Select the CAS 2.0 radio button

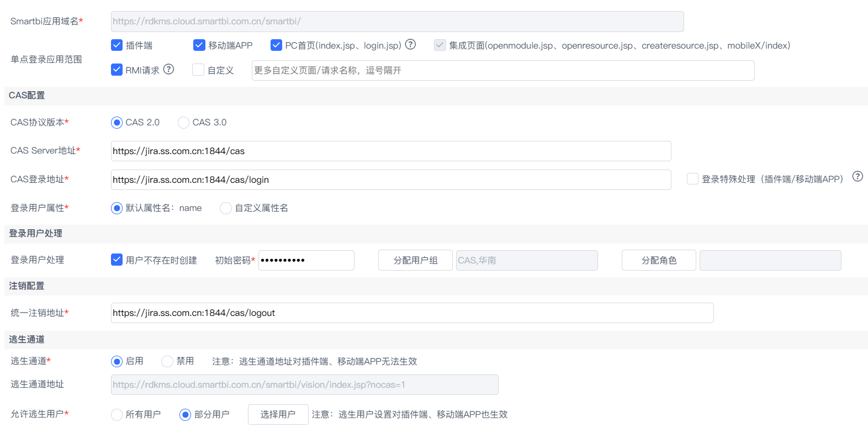click(x=117, y=123)
